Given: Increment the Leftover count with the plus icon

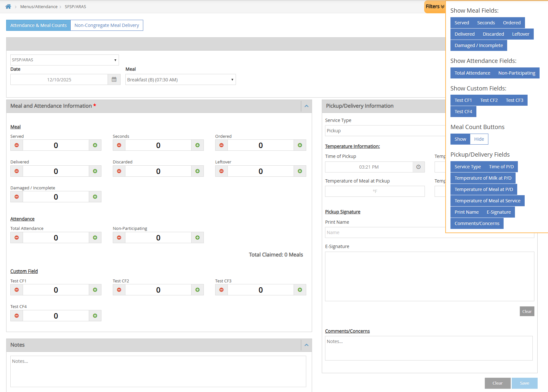Looking at the screenshot, I should coord(300,171).
